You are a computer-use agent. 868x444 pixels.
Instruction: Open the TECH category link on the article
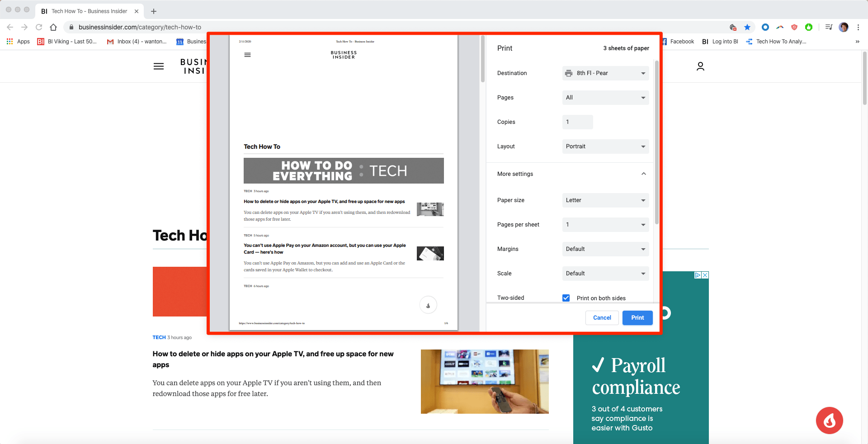pyautogui.click(x=159, y=337)
